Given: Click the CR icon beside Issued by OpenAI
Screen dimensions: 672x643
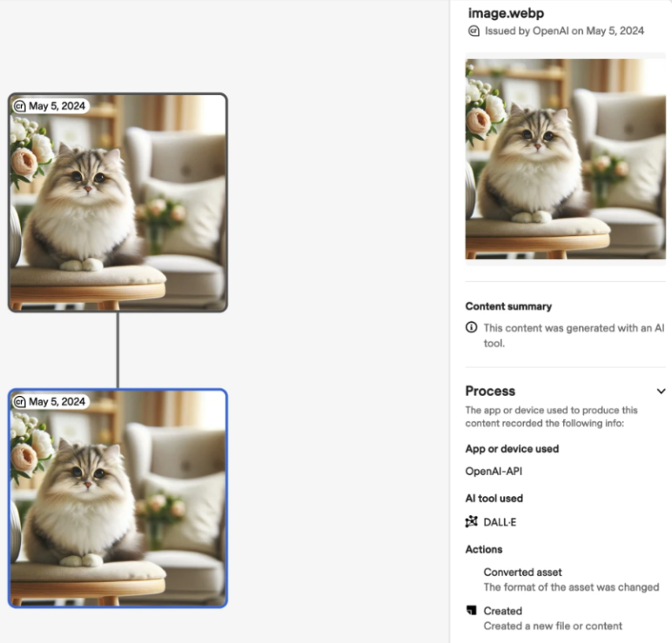Looking at the screenshot, I should (474, 30).
